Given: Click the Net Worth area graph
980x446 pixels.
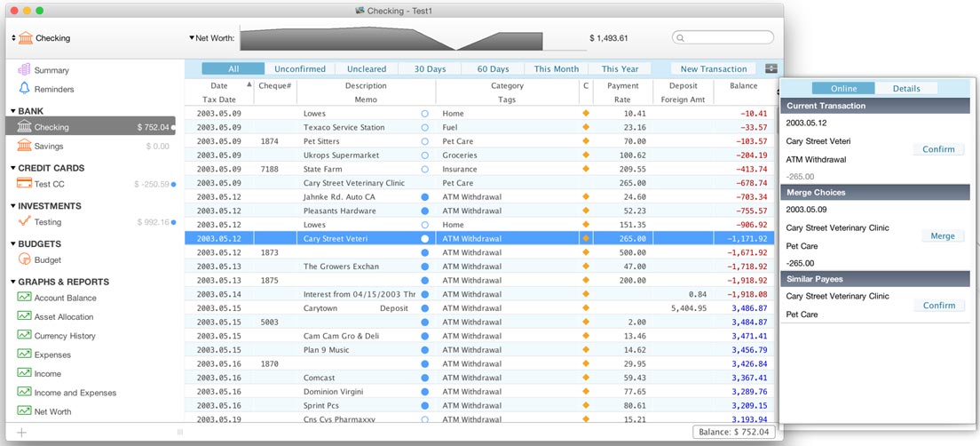Looking at the screenshot, I should tap(391, 38).
